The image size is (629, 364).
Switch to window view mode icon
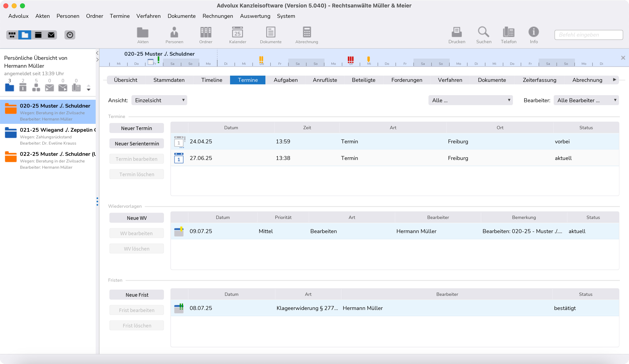[38, 35]
